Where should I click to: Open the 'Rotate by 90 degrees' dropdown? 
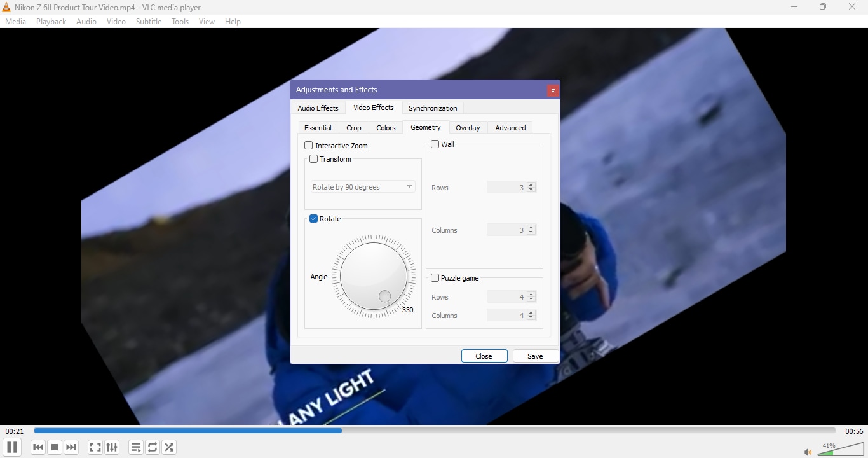363,187
